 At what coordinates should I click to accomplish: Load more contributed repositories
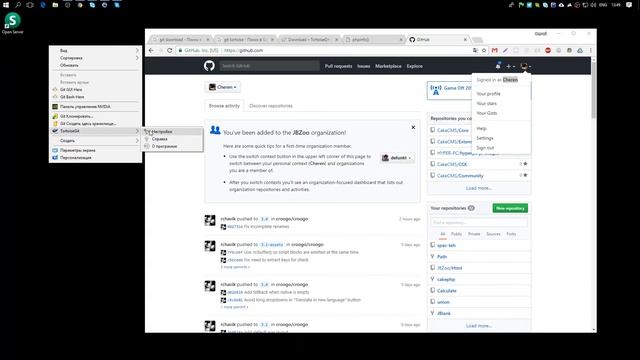coord(479,188)
